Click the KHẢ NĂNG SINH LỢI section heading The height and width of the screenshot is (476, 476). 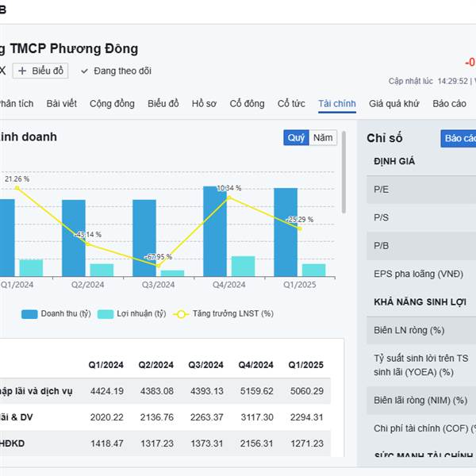(x=420, y=302)
